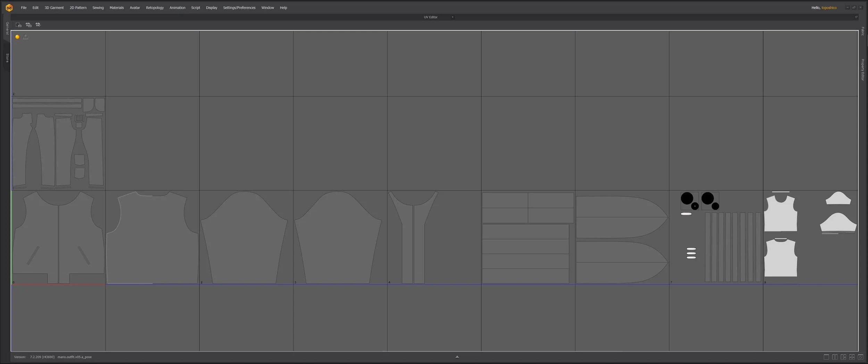Select the upper bullet-shaped pattern piece
The width and height of the screenshot is (868, 364).
pyautogui.click(x=621, y=217)
